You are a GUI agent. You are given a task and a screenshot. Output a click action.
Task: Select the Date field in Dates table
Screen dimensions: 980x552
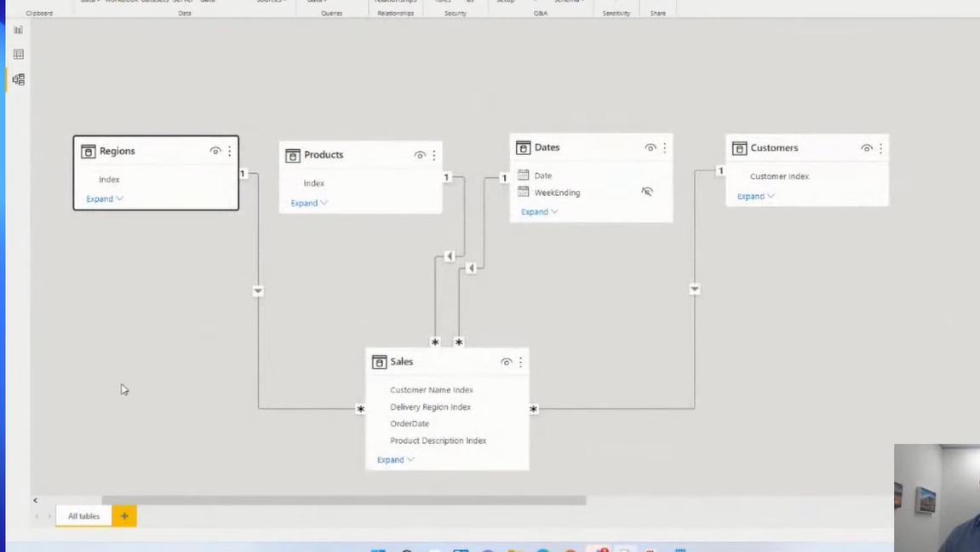542,175
